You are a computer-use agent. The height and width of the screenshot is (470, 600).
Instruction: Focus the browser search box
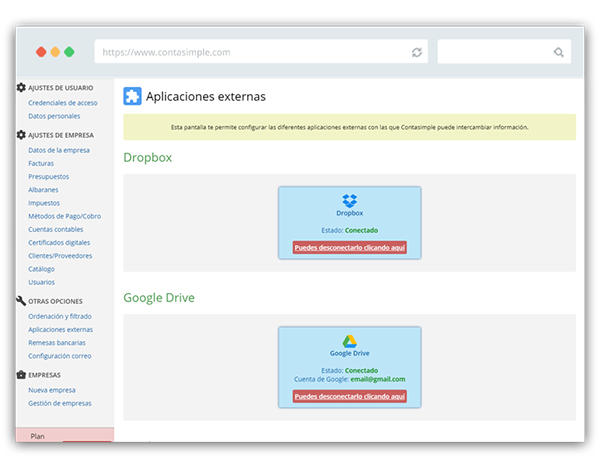(504, 52)
